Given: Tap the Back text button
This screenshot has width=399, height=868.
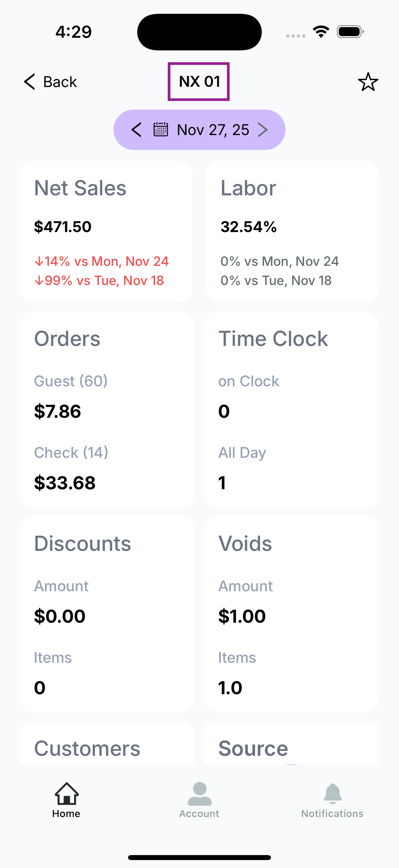Looking at the screenshot, I should click(x=60, y=82).
